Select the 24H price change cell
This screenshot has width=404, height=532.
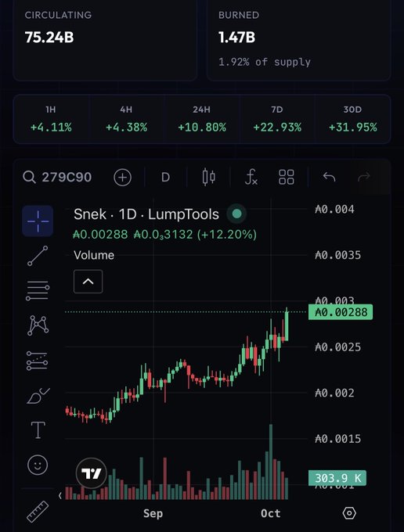pyautogui.click(x=202, y=119)
